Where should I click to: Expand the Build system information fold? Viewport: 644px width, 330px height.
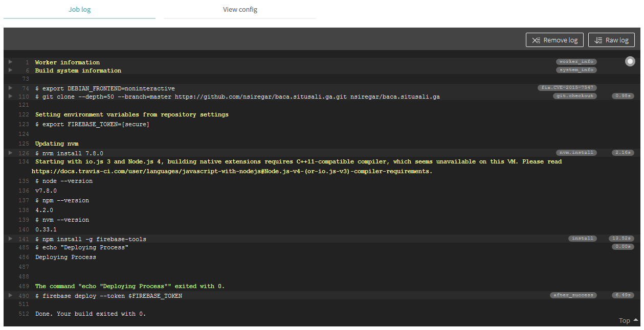(x=10, y=70)
